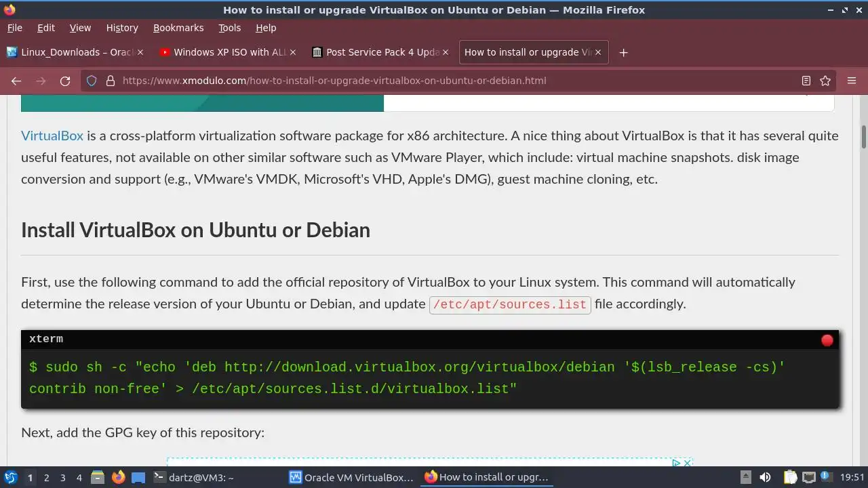Switch to workspace 3

pos(62,478)
